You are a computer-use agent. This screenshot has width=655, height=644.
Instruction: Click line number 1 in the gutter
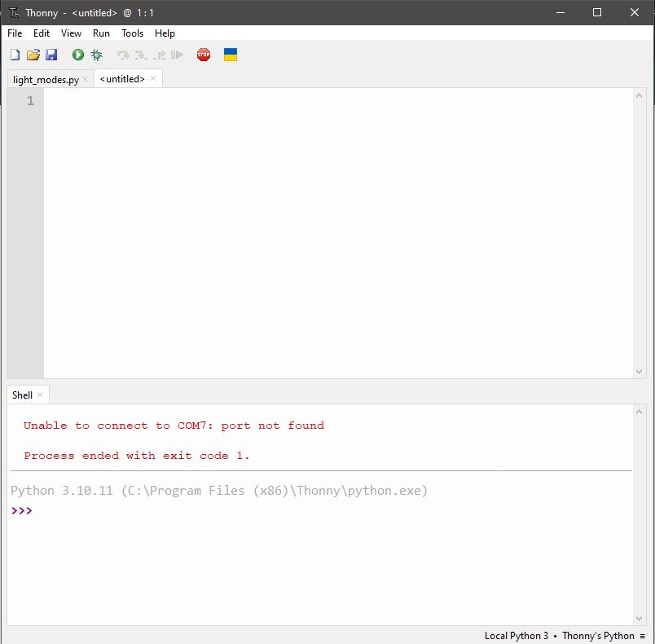(30, 101)
